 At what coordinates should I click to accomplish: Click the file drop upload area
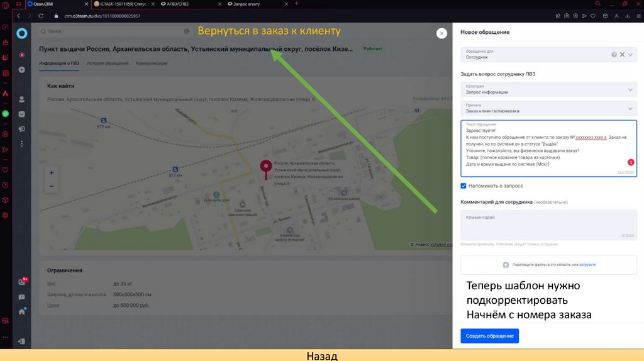click(548, 265)
